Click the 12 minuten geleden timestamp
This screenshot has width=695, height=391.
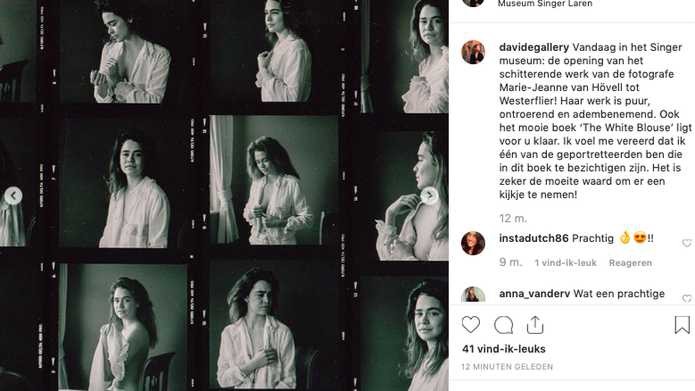(507, 367)
